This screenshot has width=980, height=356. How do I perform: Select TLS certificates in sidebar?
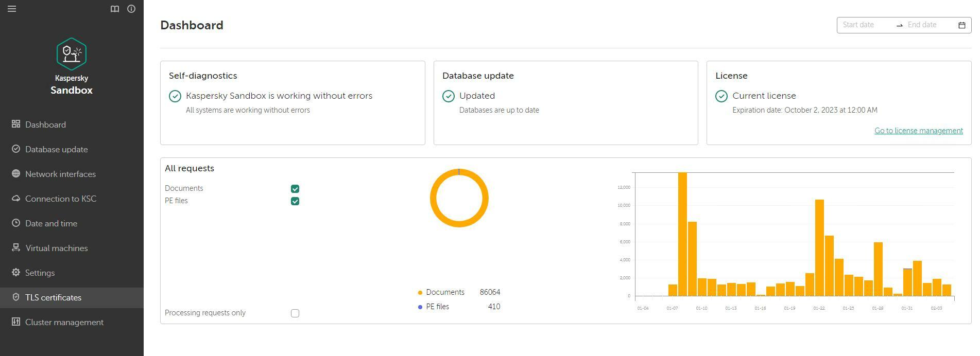(53, 297)
